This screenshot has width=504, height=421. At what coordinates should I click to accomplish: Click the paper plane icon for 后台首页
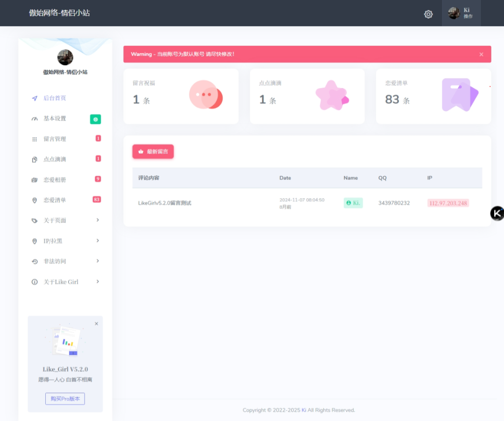(35, 98)
